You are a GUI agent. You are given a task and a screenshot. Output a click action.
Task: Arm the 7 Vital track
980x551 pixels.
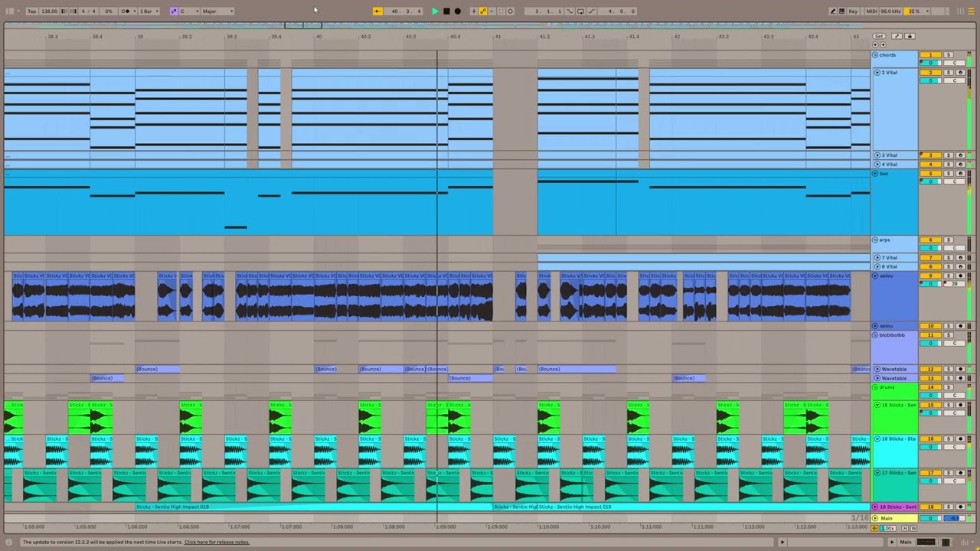tap(960, 258)
